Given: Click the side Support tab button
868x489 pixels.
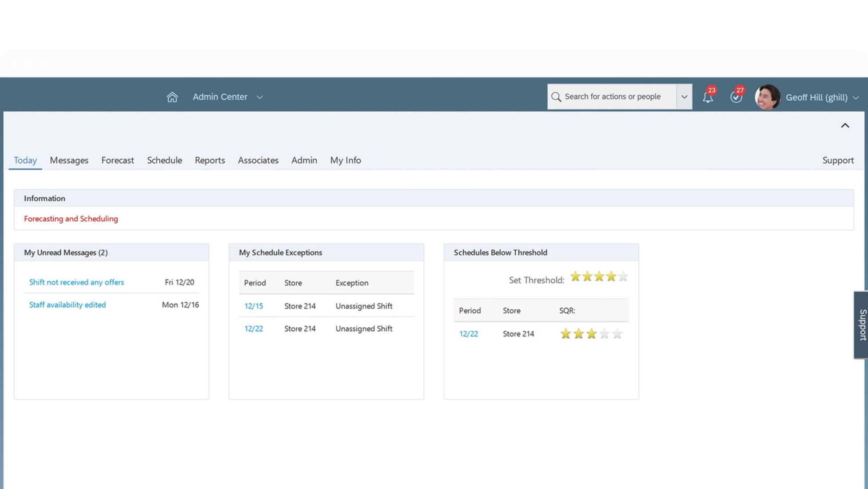Looking at the screenshot, I should click(862, 325).
